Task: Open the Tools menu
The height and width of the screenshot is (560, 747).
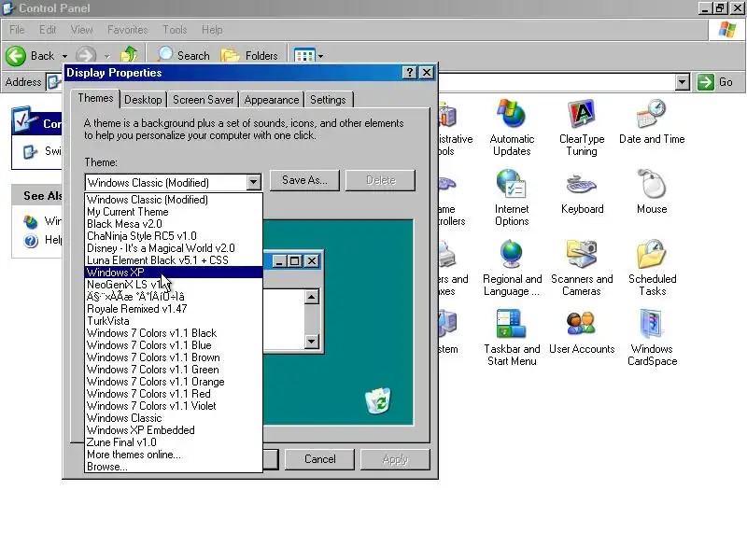Action: 175,30
